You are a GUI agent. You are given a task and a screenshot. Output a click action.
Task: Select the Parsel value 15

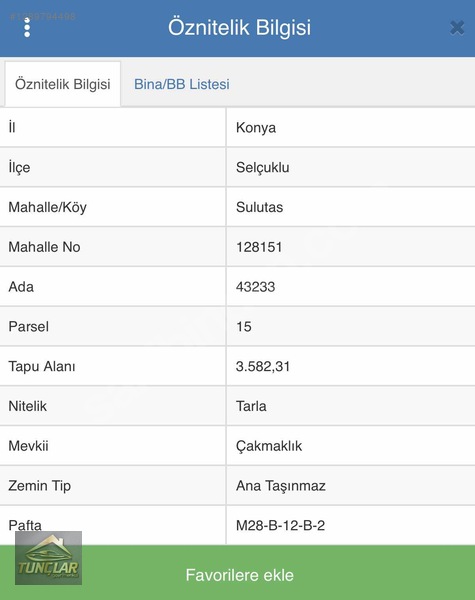click(244, 327)
